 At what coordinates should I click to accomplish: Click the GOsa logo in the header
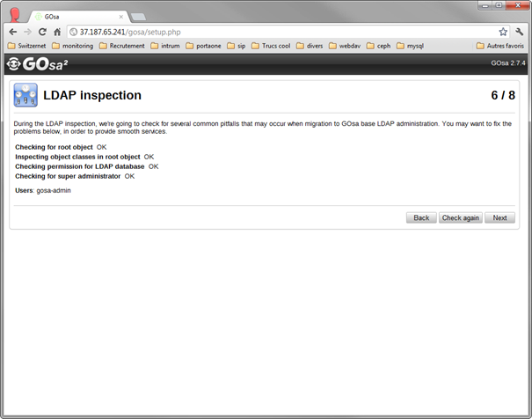(x=37, y=64)
